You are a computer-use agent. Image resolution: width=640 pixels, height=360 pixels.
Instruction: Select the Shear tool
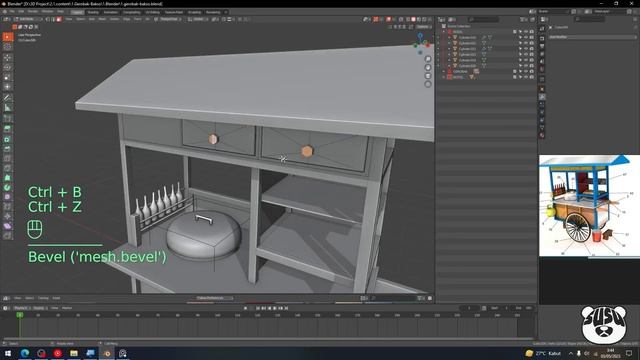tap(8, 226)
